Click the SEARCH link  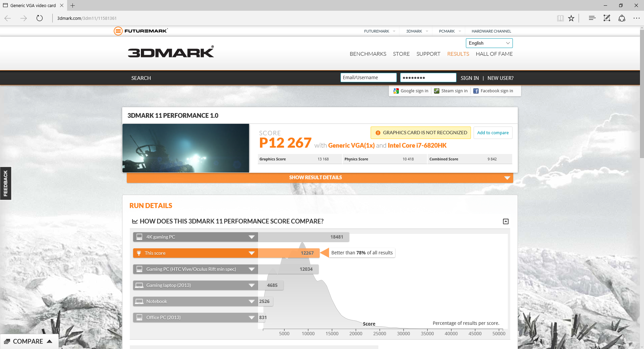[x=141, y=78]
